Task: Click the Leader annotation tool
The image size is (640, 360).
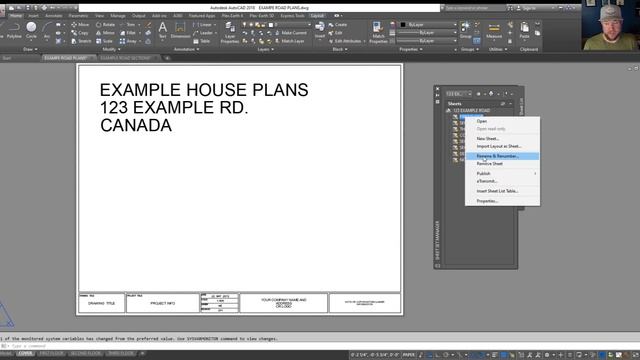Action: [x=203, y=33]
